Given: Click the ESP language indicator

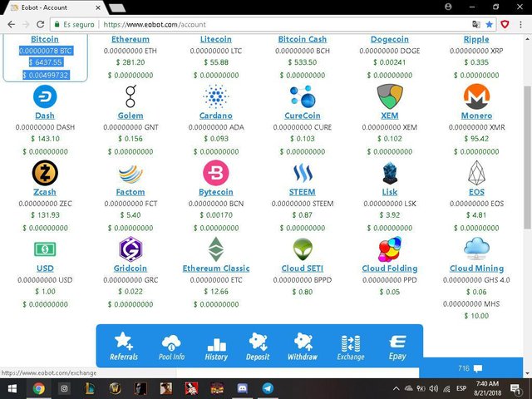Looking at the screenshot, I should click(x=461, y=388).
